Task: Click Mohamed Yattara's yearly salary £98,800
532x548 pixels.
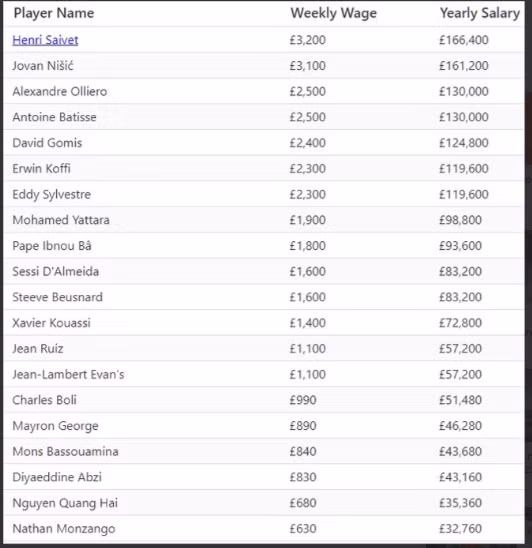Action: point(460,220)
